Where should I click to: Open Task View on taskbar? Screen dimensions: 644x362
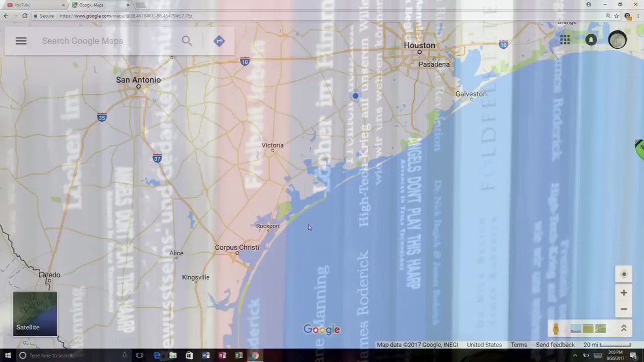[x=140, y=356]
